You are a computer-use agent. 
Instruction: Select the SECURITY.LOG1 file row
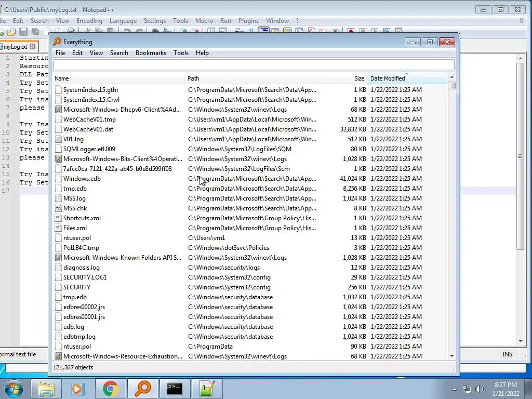pos(250,277)
